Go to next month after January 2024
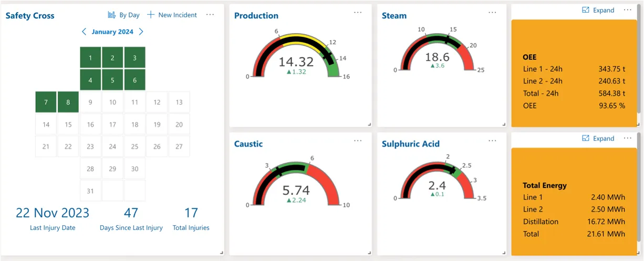 pyautogui.click(x=141, y=32)
